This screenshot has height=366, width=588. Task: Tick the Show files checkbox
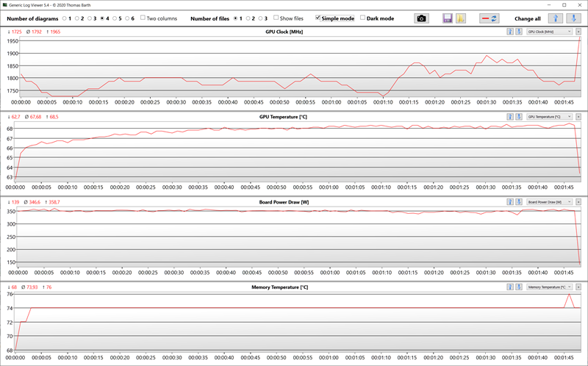[276, 18]
